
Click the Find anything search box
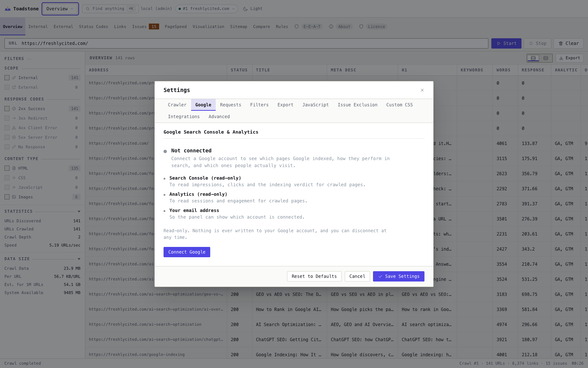(x=110, y=9)
